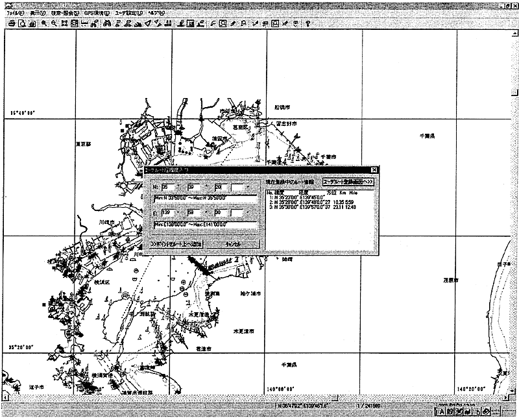The image size is (519, 420).
Task: Select route point 1 row in list
Action: click(x=296, y=197)
